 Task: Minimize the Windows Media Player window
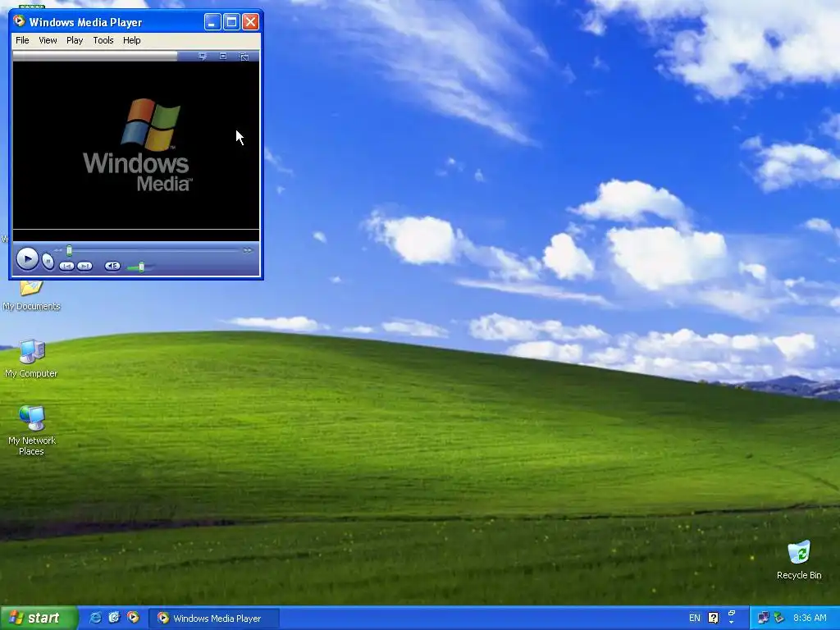[x=212, y=22]
